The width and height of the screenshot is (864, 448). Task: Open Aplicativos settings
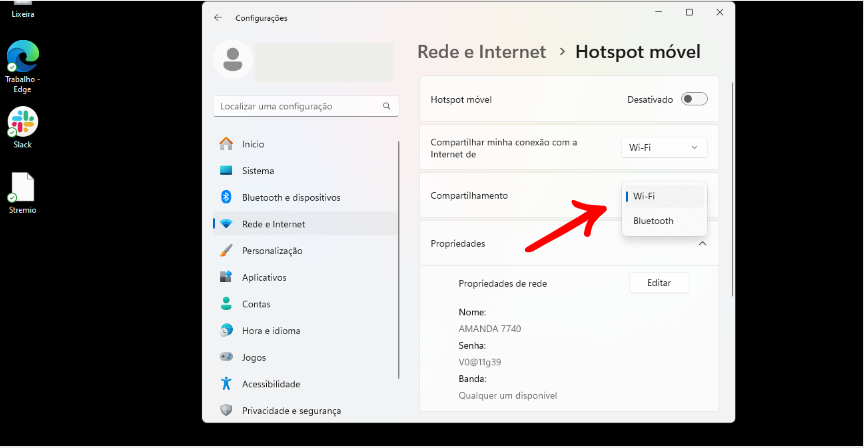(305, 277)
